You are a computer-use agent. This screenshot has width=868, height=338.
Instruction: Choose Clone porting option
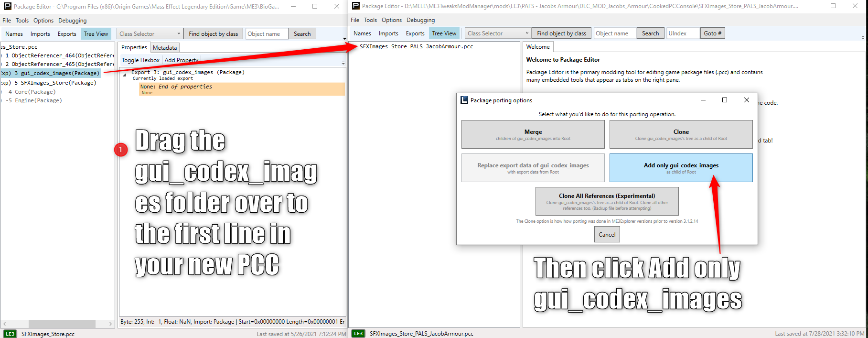click(681, 134)
